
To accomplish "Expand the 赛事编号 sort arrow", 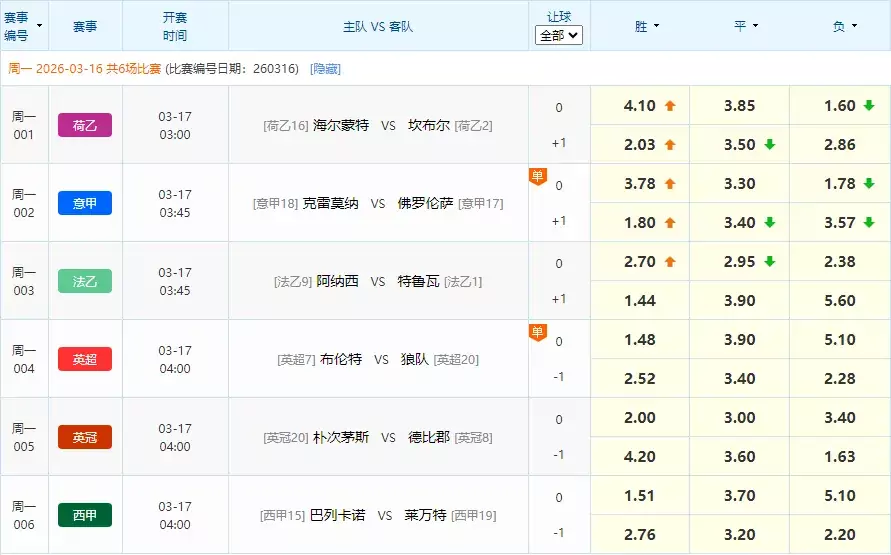I will click(x=39, y=26).
